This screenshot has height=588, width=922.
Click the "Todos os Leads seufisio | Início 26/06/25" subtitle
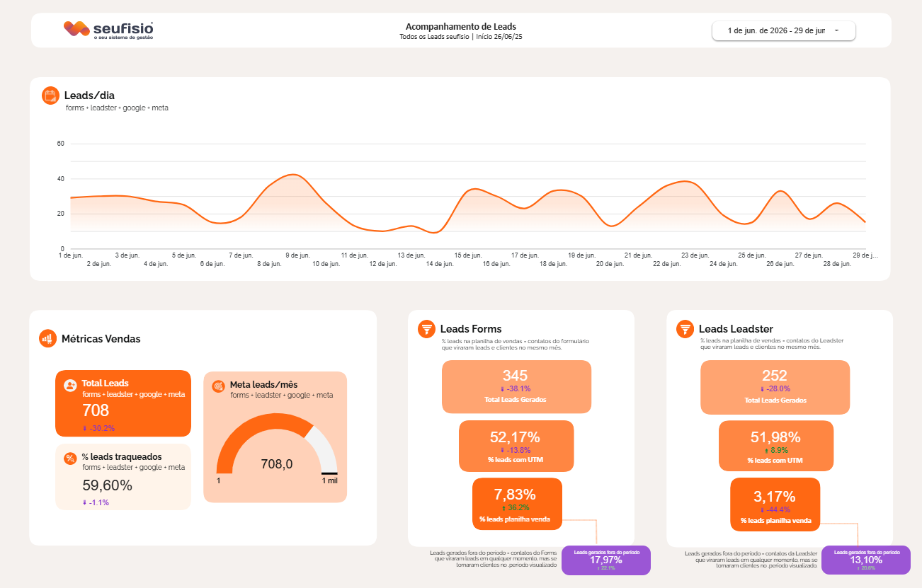(461, 36)
